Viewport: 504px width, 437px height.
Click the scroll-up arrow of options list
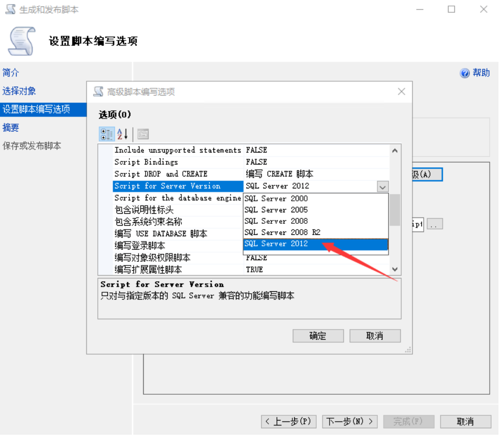tap(394, 150)
